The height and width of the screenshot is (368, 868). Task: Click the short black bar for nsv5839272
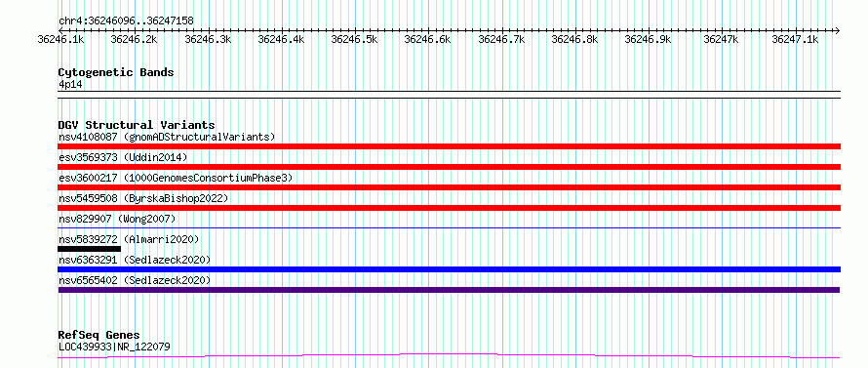tap(89, 249)
